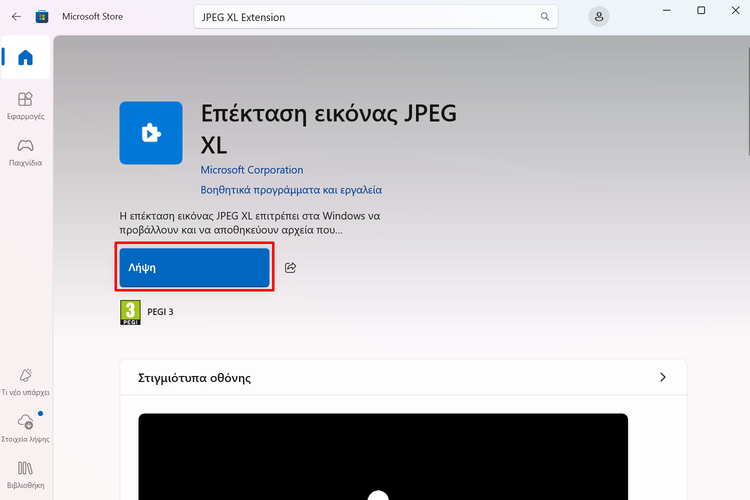The width and height of the screenshot is (750, 500).
Task: Close the Microsoft Store window
Action: (x=736, y=11)
